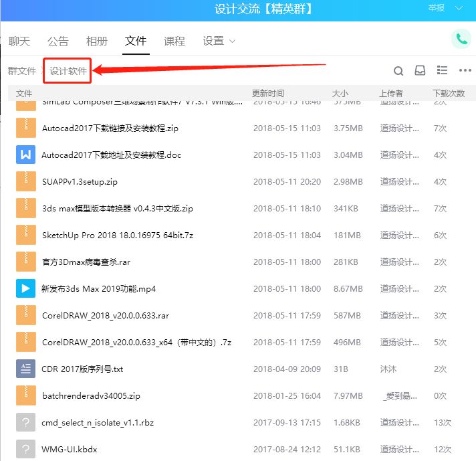Sort by 大小 column header

tap(340, 93)
